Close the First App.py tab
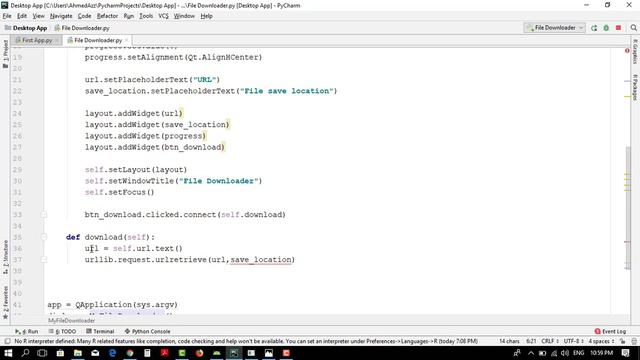The height and width of the screenshot is (360, 640). 56,40
